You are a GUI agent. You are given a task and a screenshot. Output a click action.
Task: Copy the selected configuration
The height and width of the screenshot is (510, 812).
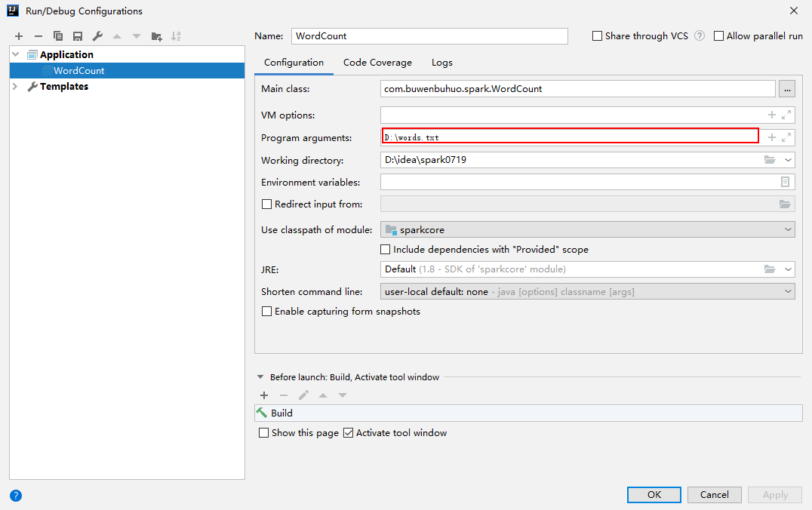[x=58, y=36]
